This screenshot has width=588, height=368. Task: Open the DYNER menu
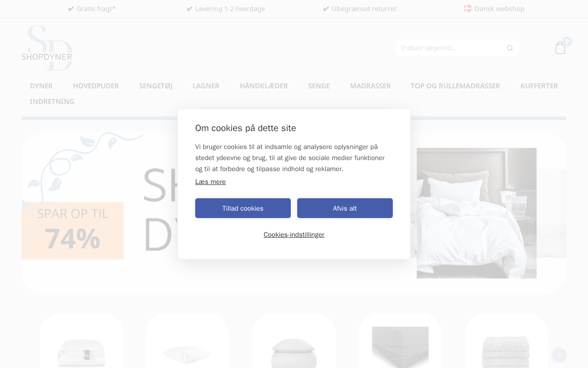[x=41, y=86]
